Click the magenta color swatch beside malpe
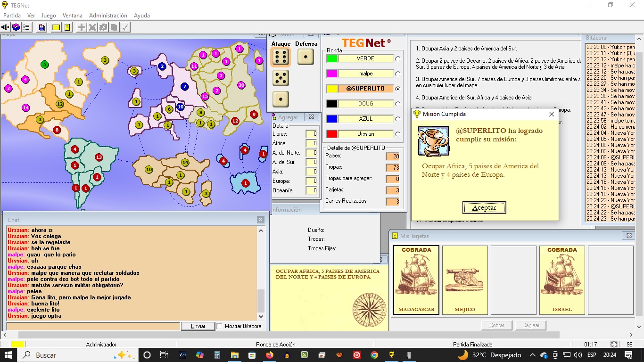The image size is (644, 362). point(332,74)
